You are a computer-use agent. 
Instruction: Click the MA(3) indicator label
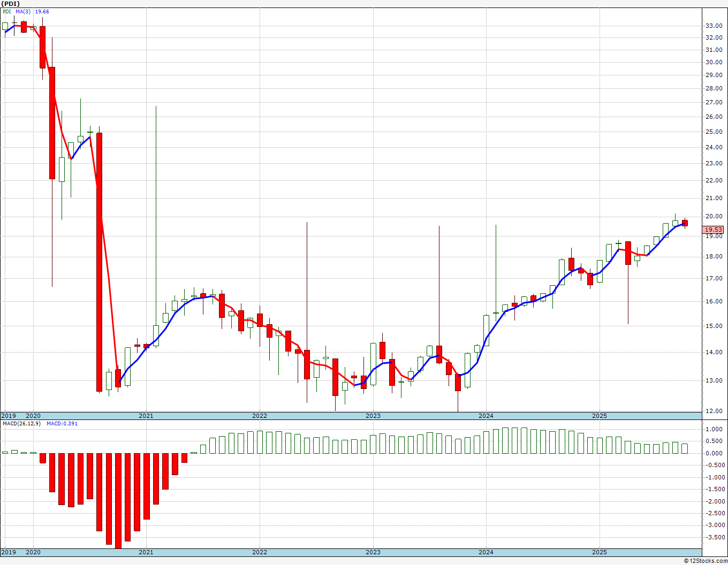click(23, 11)
